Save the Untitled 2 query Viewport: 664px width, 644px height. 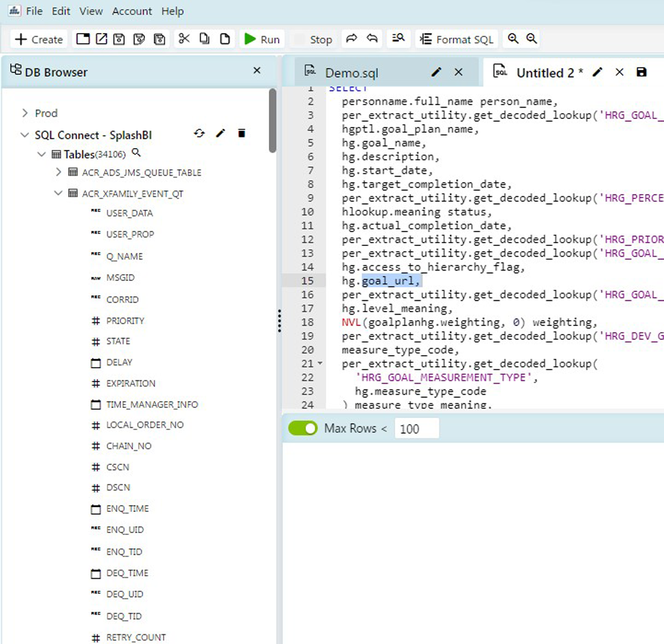641,72
